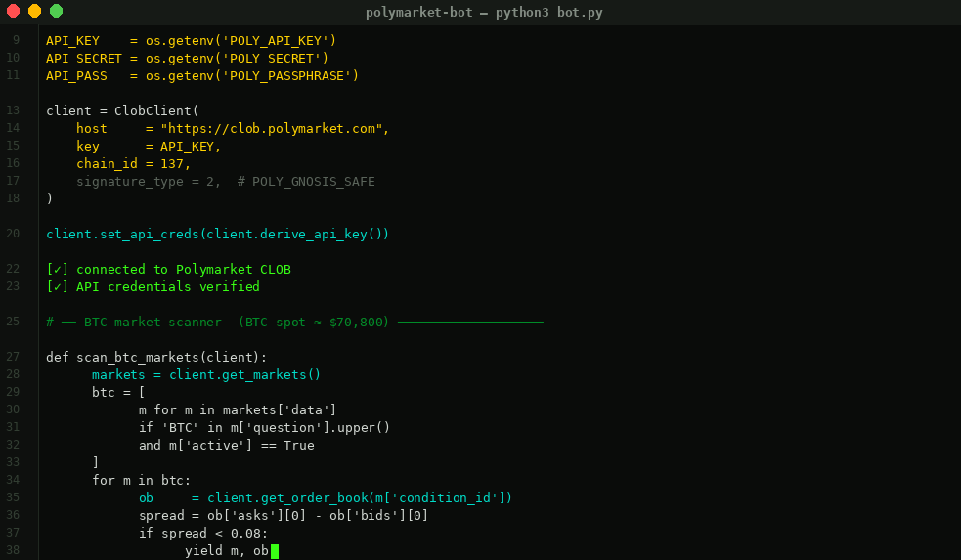
Task: Click the closing parenthesis on line 18
Action: [x=49, y=198]
